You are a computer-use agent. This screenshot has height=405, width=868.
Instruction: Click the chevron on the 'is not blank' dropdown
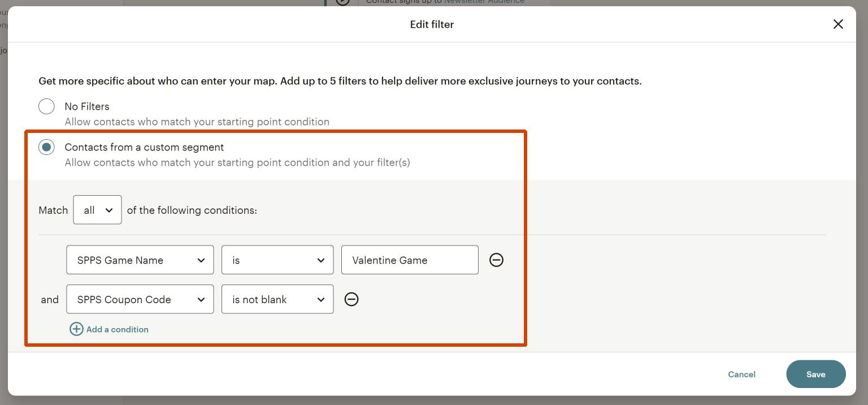320,299
